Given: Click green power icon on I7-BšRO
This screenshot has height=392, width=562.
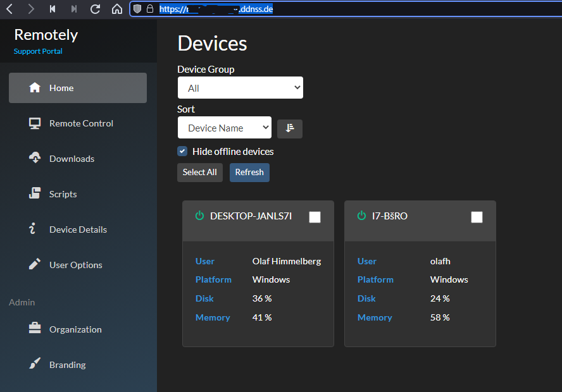Looking at the screenshot, I should coord(361,216).
